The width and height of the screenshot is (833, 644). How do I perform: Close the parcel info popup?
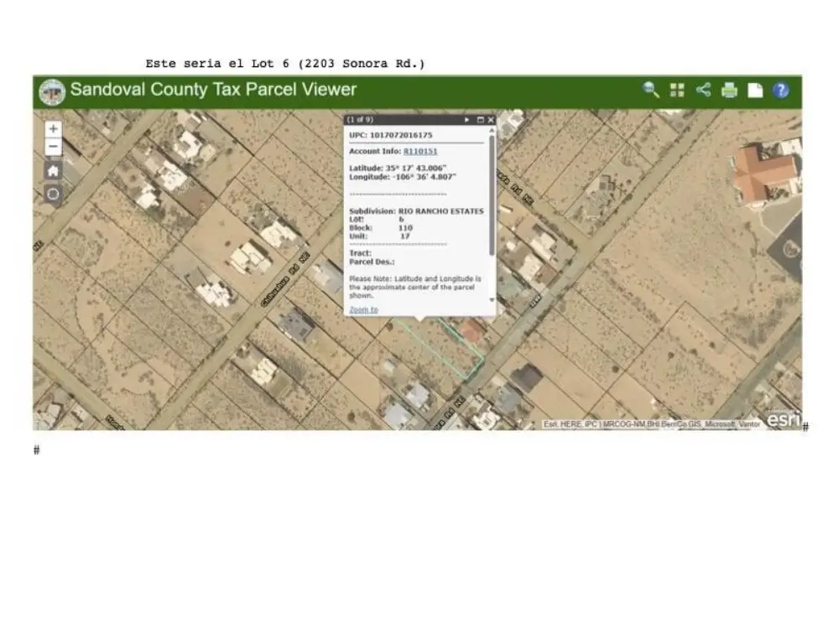(491, 120)
